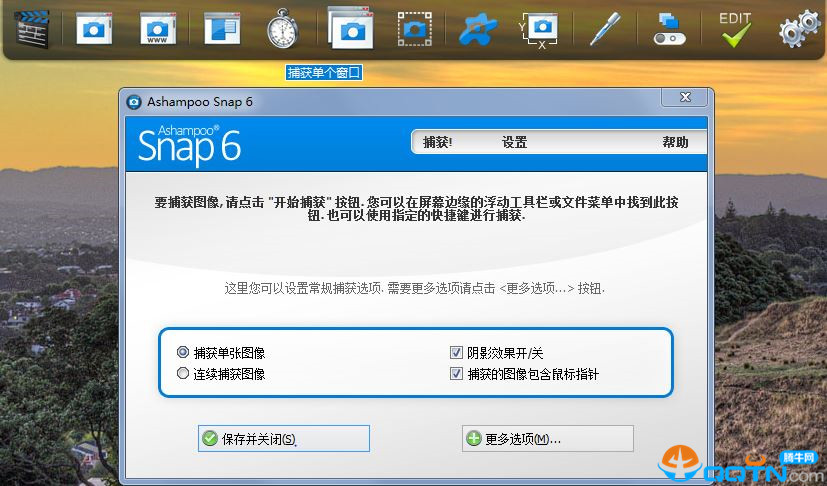Open settings via the gears icon
Image resolution: width=827 pixels, height=486 pixels.
(x=798, y=29)
